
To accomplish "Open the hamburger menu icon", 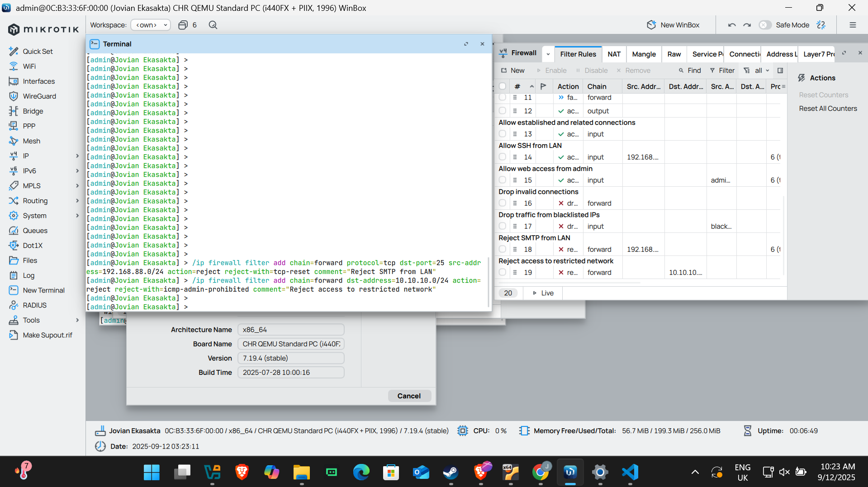I will click(x=853, y=25).
